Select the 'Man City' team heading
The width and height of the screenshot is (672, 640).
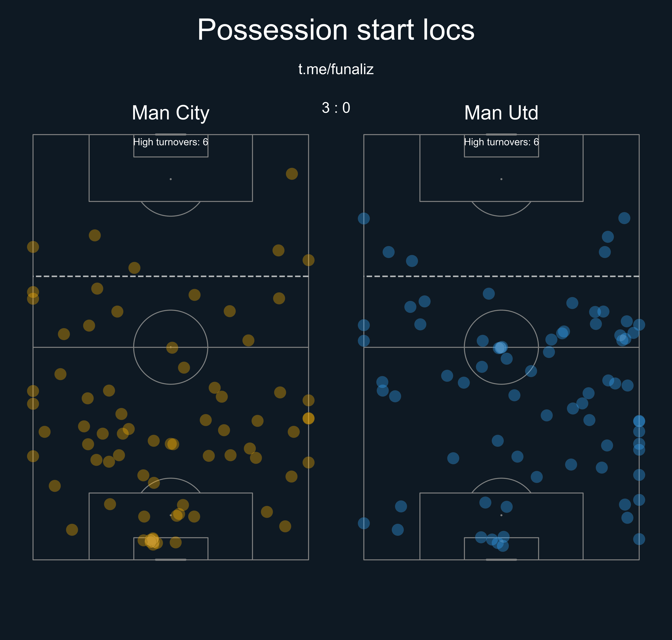click(170, 113)
